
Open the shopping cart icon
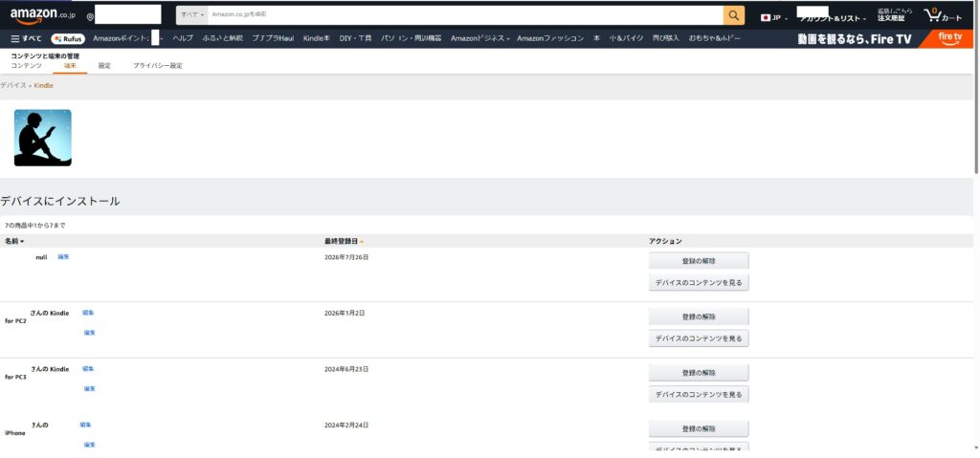[x=943, y=15]
